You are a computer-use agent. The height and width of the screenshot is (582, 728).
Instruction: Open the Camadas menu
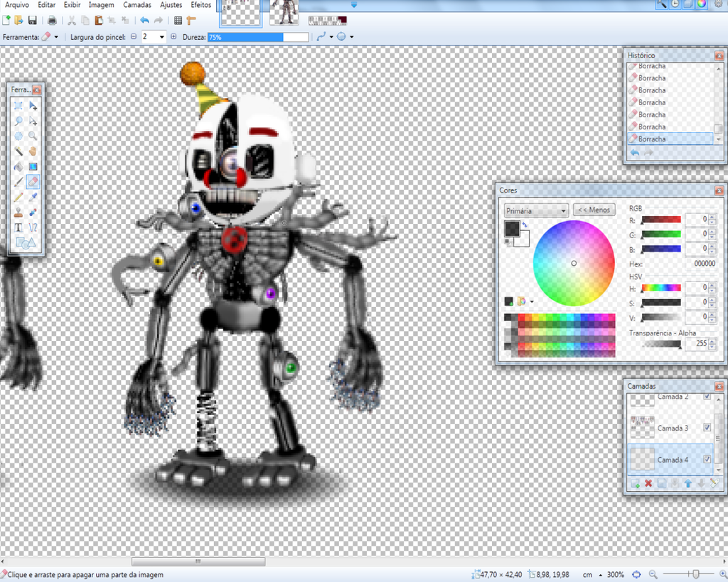coord(137,5)
